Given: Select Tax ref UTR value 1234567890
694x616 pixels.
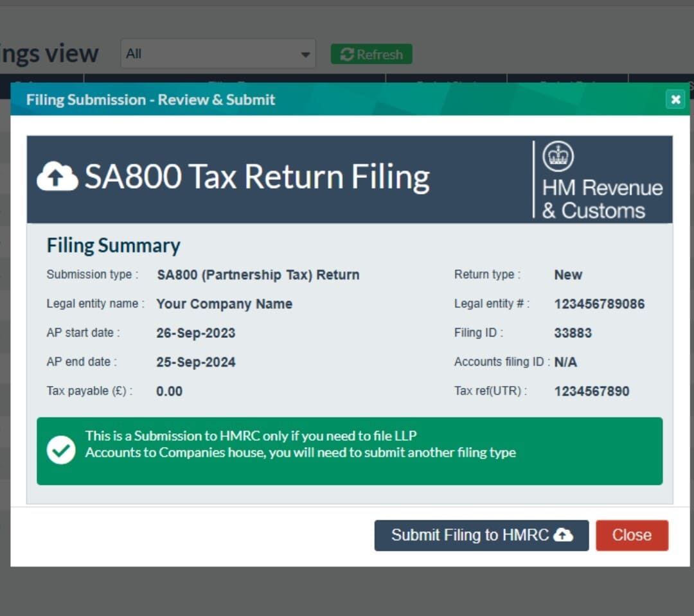Looking at the screenshot, I should click(592, 392).
